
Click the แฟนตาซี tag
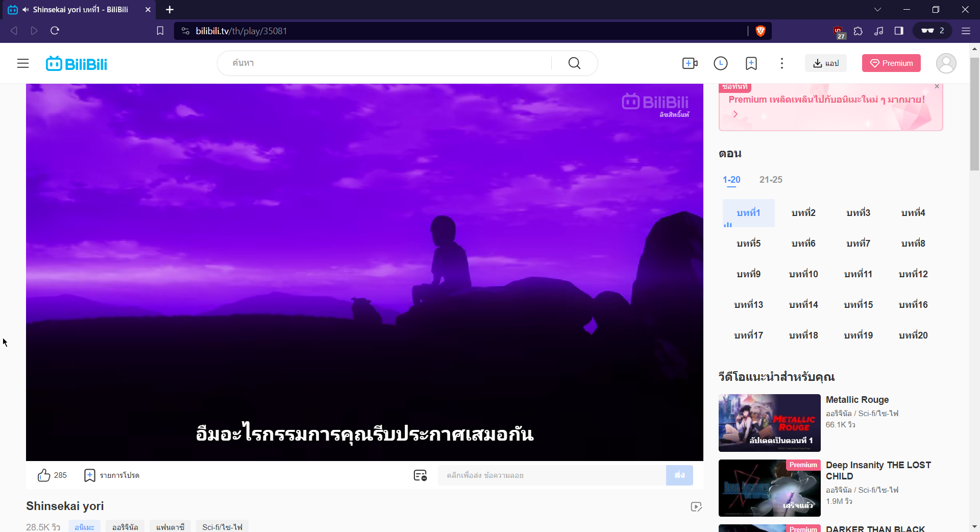pos(170,527)
